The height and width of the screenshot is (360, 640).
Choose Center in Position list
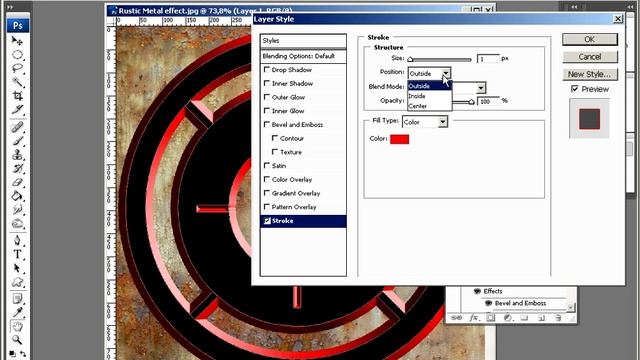click(x=429, y=106)
